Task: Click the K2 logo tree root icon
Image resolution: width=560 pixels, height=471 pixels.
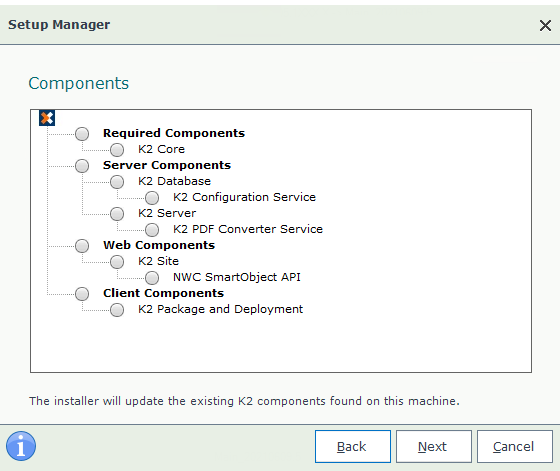Action: (x=47, y=118)
